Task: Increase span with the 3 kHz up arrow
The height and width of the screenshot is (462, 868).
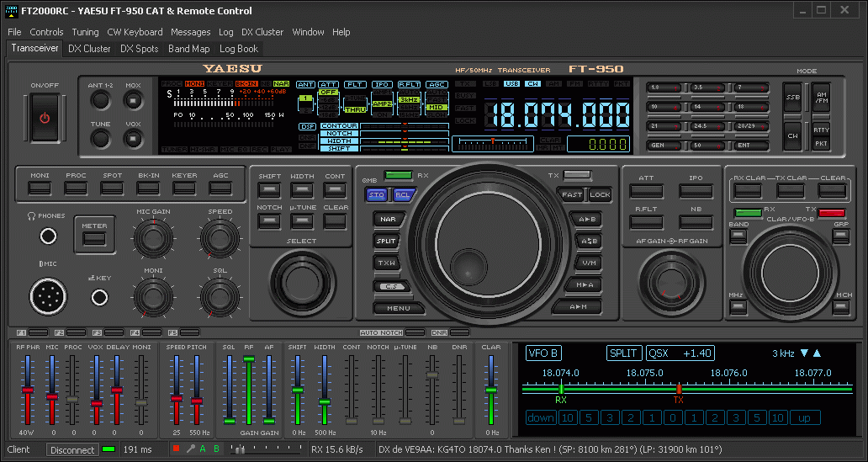Action: pyautogui.click(x=817, y=353)
